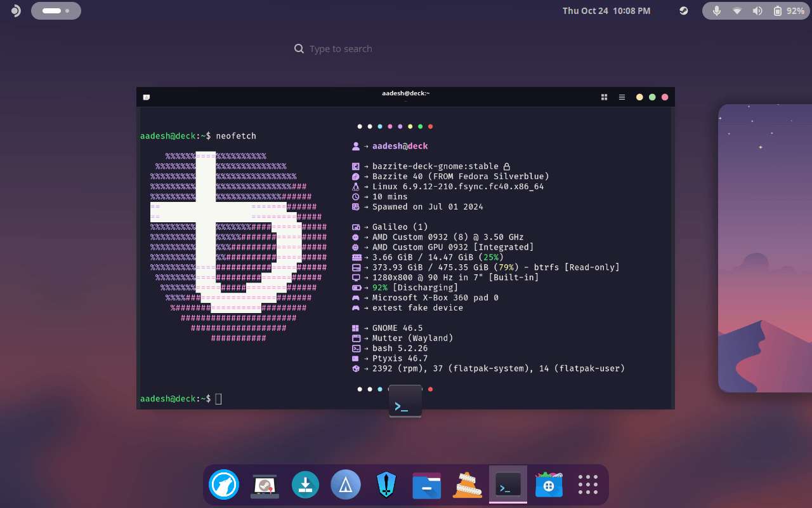The image size is (812, 508).
Task: Launch the traffic-cone media app from the dock
Action: 468,485
